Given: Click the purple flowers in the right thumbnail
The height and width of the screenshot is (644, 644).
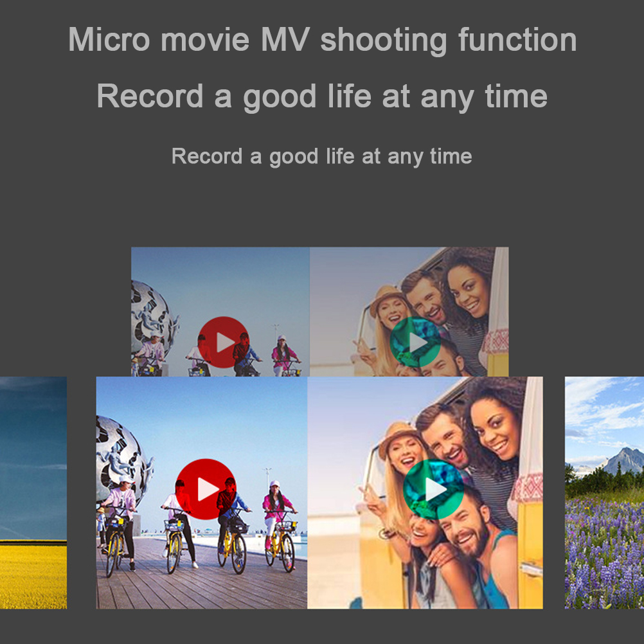Looking at the screenshot, I should tap(604, 553).
